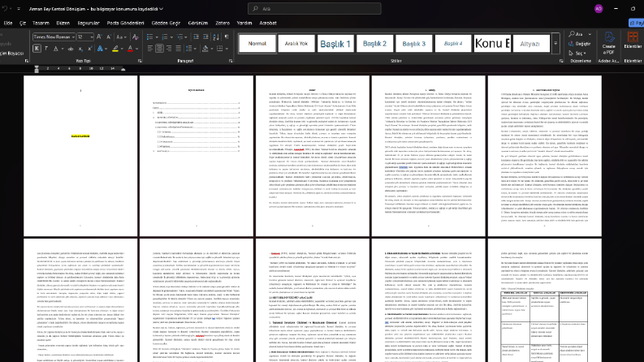Image resolution: width=644 pixels, height=362 pixels.
Task: Align paragraph text to the left
Action: tap(150, 49)
